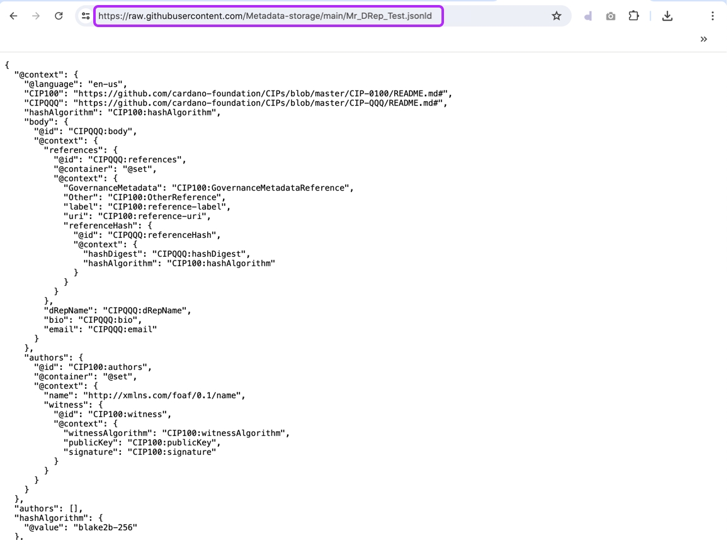Click the "CIPQQQ:dRepName" value
Screen dimensions: 728x560
pos(146,311)
